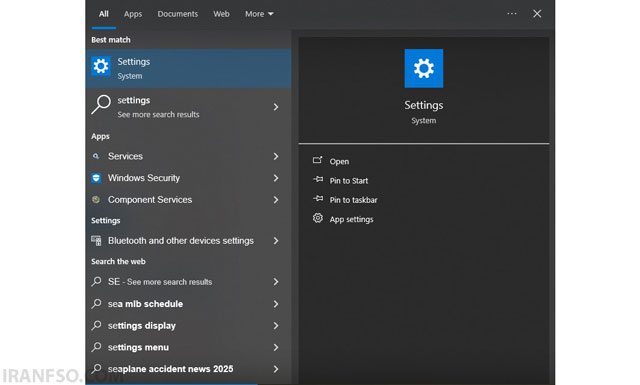Select 'seaplane accident news 2025' suggestion
Viewport: 640px width, 385px height.
point(188,369)
